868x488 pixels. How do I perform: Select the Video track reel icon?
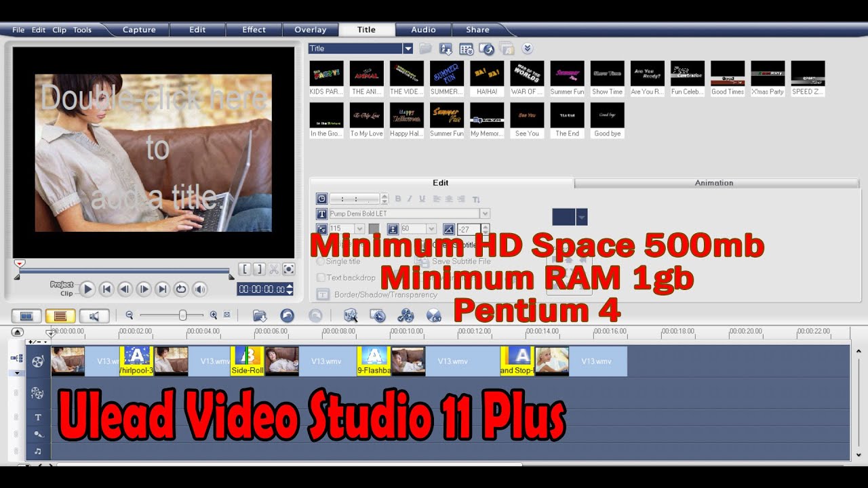pyautogui.click(x=38, y=361)
